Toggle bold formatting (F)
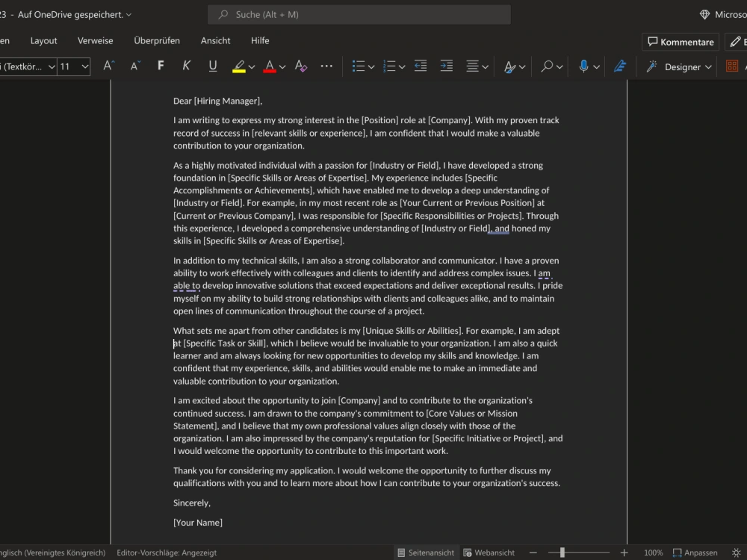 point(160,66)
